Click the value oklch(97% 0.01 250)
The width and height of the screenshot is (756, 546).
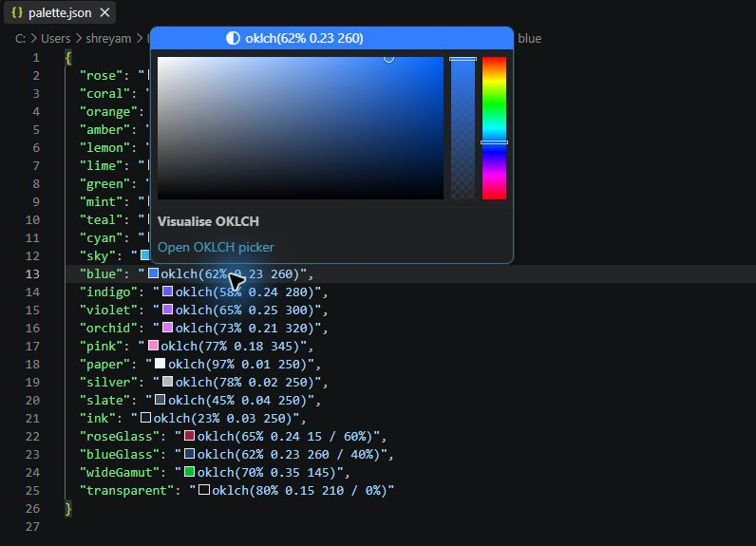pyautogui.click(x=237, y=364)
